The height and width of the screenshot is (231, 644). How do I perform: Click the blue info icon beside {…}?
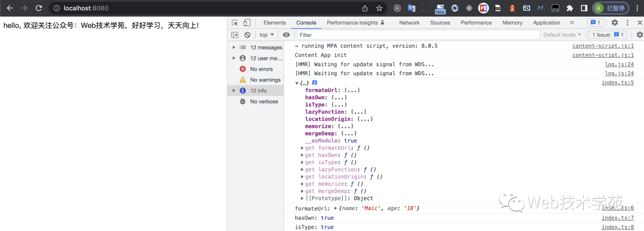[315, 83]
